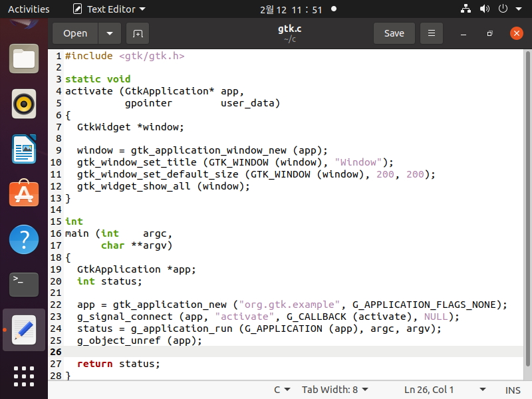Click the #include <gtk/gtk.h> line
532x399 pixels.
click(x=124, y=56)
